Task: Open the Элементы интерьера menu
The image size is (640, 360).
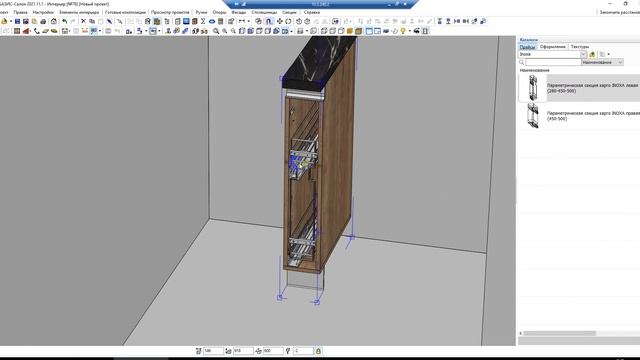Action: click(x=79, y=12)
